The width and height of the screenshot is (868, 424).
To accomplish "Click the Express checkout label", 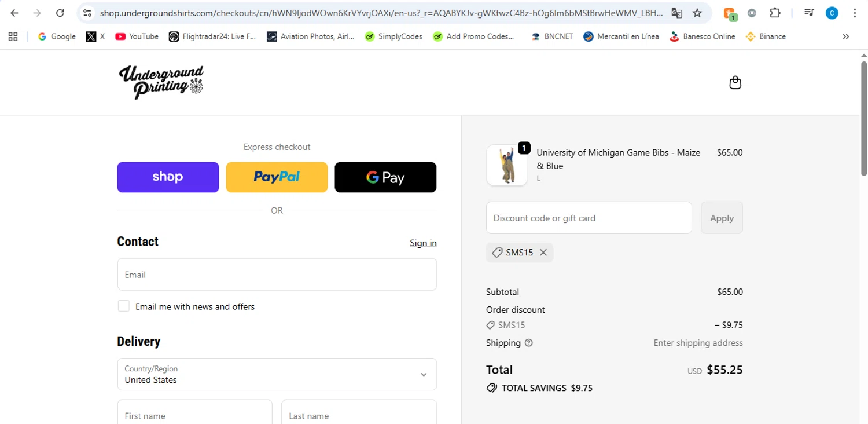I will coord(277,147).
